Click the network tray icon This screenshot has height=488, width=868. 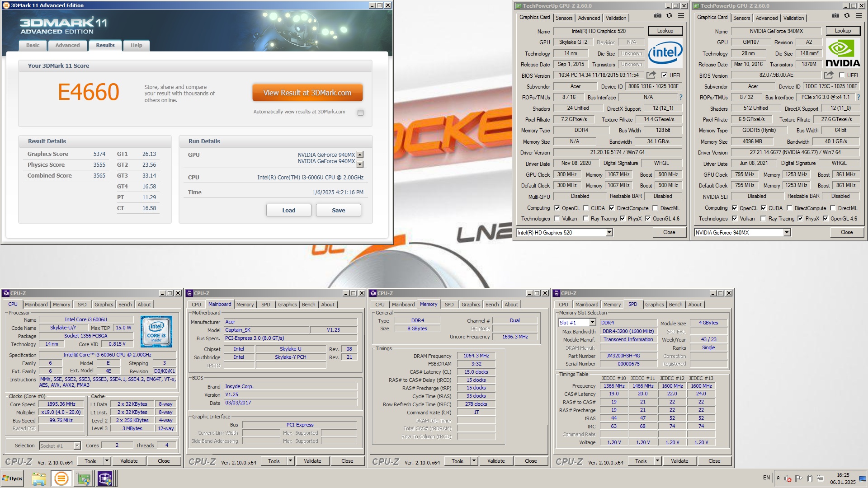tap(821, 479)
